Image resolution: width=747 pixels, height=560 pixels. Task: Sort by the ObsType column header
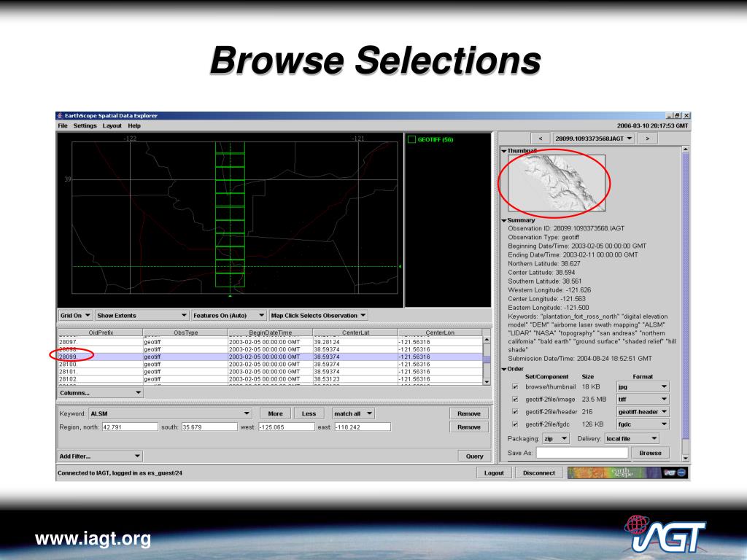(185, 332)
